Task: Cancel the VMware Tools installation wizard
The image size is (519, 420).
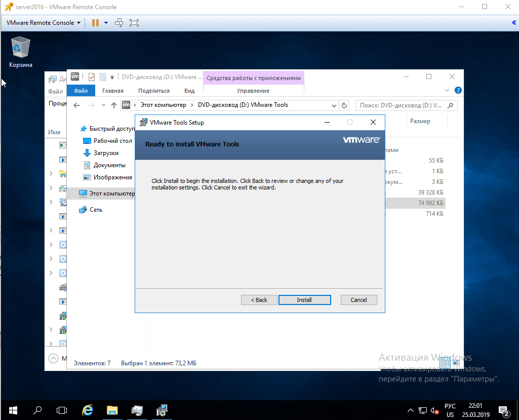Action: 358,300
